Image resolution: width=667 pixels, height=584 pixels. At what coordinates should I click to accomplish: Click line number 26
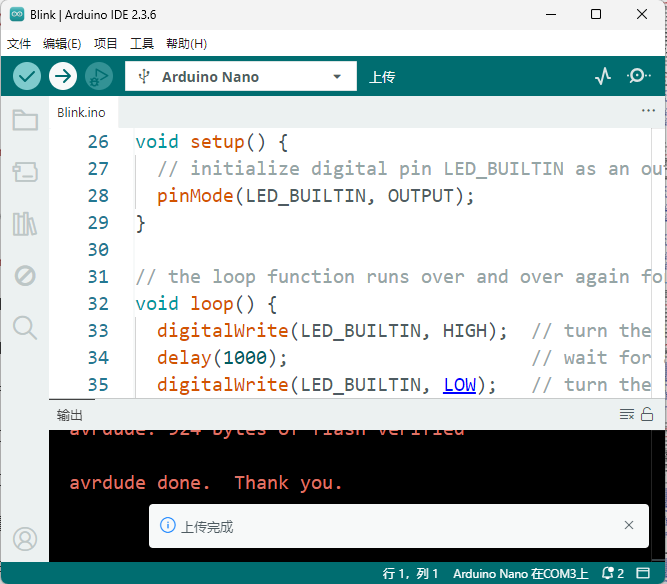pyautogui.click(x=98, y=142)
